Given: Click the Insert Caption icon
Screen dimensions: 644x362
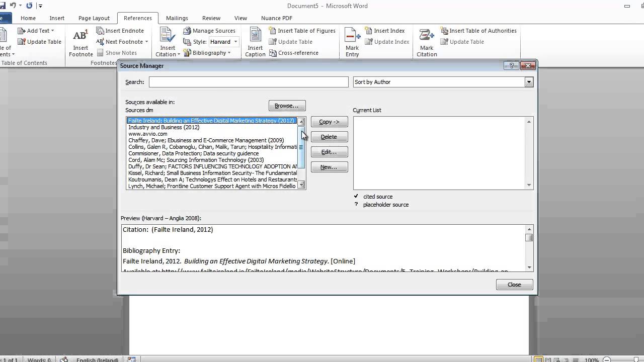Looking at the screenshot, I should tap(256, 35).
